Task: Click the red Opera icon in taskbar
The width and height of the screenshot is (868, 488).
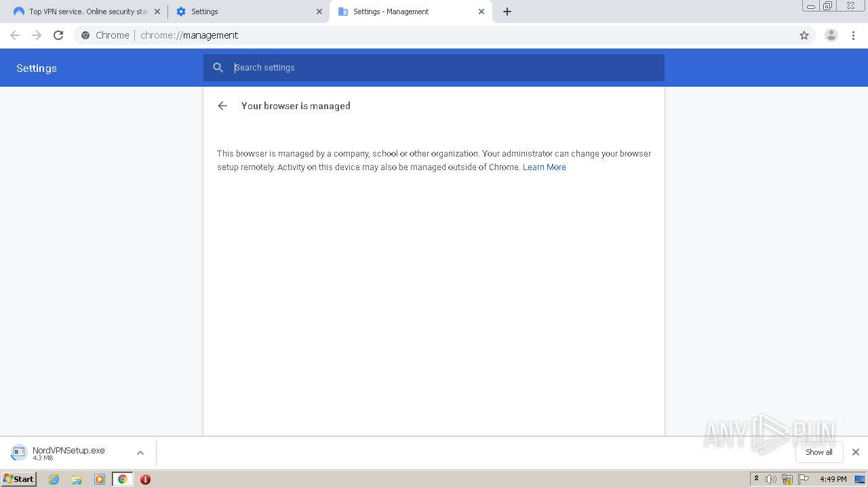Action: (145, 479)
